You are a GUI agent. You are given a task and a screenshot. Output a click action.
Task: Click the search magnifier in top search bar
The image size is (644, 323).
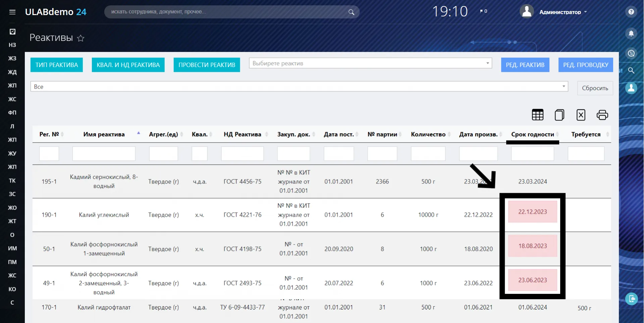point(351,12)
